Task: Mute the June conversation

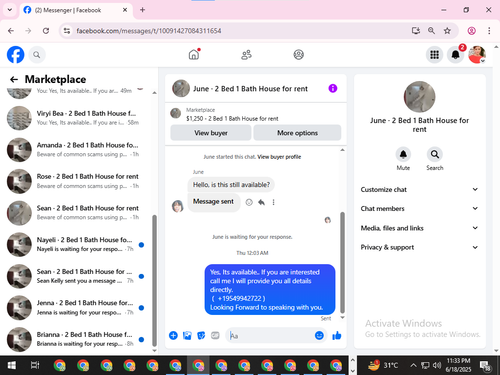Action: coord(403,154)
